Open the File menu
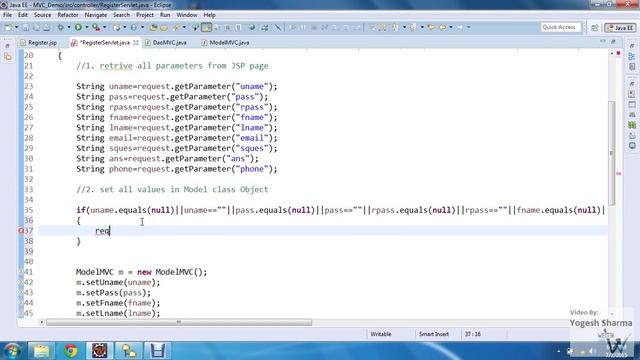 coord(7,15)
